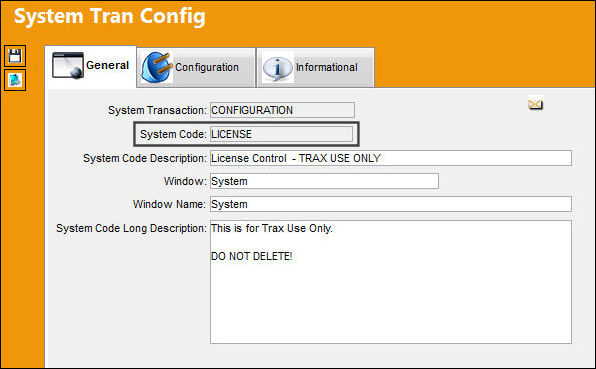The height and width of the screenshot is (369, 596).
Task: Click the System Tran Config title
Action: [110, 17]
